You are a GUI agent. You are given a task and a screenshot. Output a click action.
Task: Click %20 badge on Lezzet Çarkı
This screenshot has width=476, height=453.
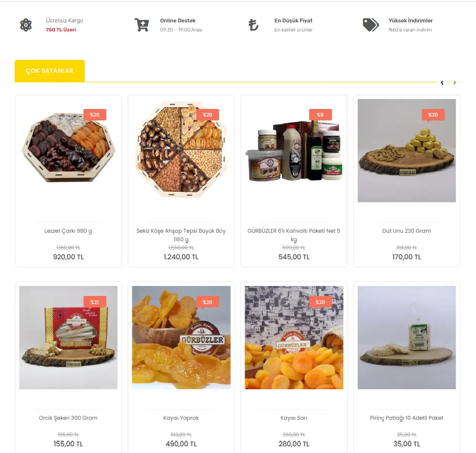(95, 115)
